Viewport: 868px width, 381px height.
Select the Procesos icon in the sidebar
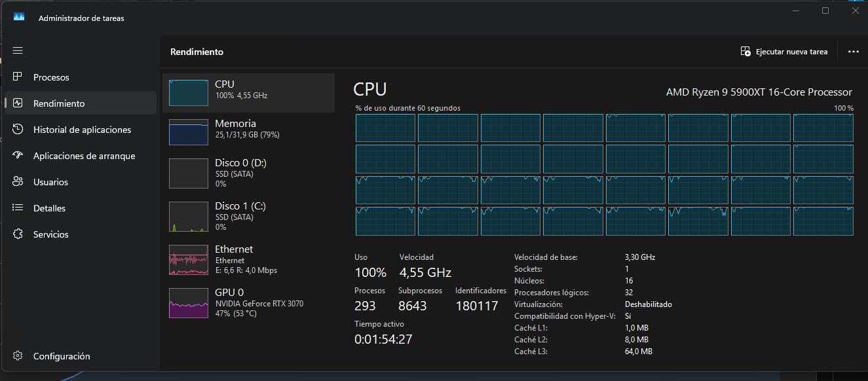(18, 77)
